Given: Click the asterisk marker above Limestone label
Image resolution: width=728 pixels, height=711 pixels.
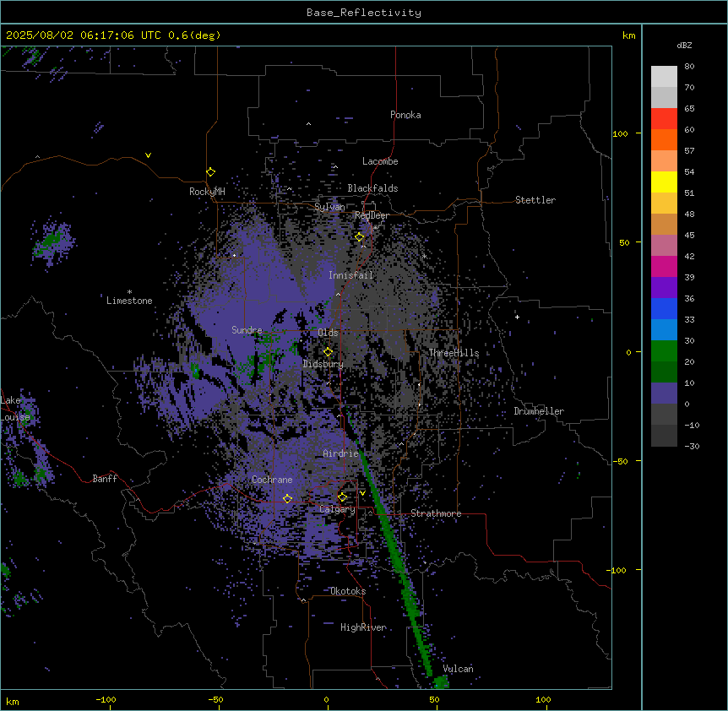Looking at the screenshot, I should [129, 292].
